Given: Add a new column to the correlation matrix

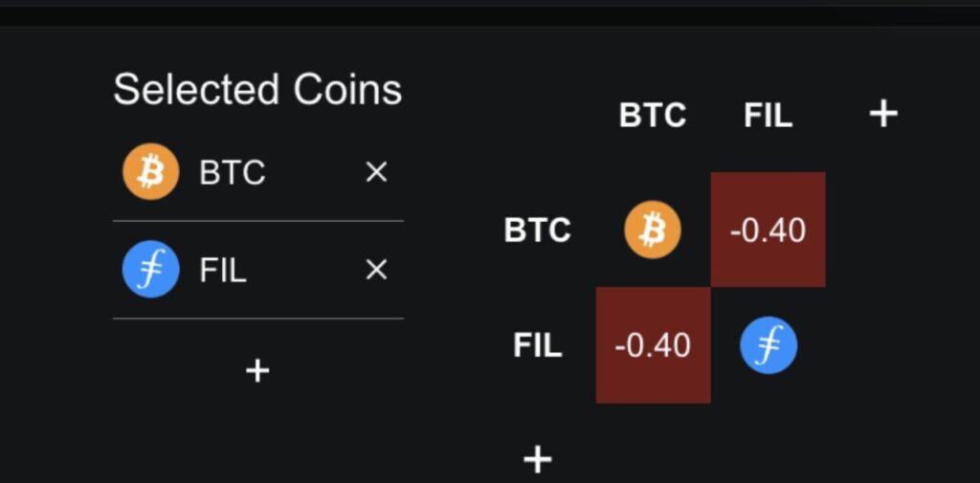Looking at the screenshot, I should [x=882, y=114].
